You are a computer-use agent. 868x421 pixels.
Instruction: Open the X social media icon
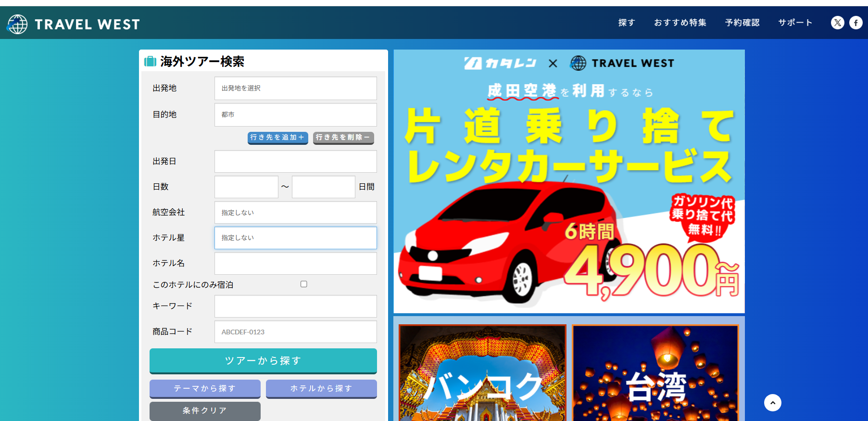(x=837, y=23)
